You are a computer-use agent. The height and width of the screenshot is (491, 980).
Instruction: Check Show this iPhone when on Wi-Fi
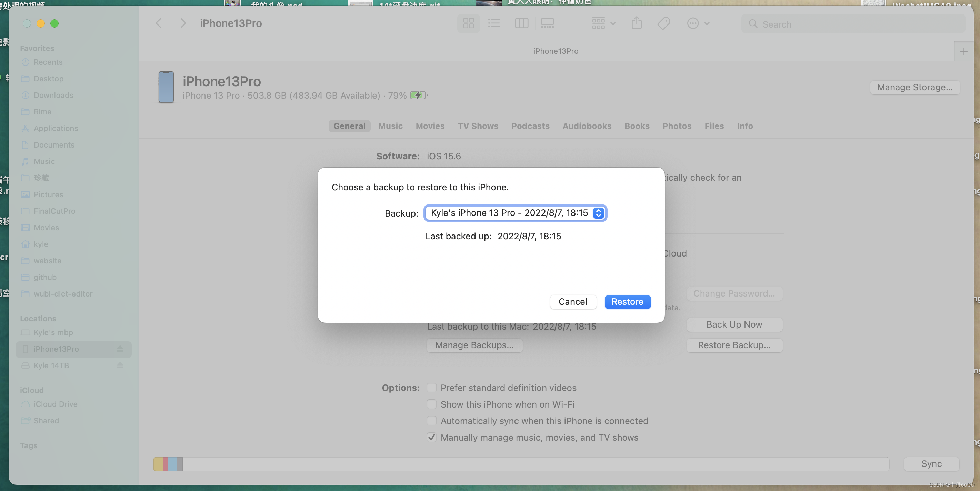431,404
